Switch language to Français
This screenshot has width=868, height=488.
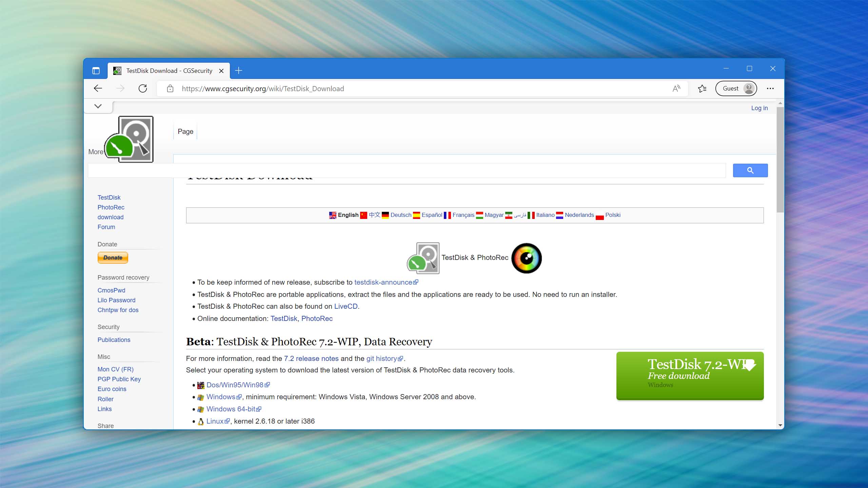(463, 215)
